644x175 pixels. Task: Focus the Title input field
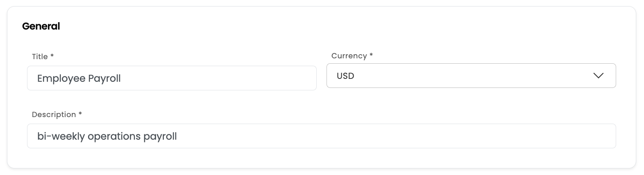172,78
